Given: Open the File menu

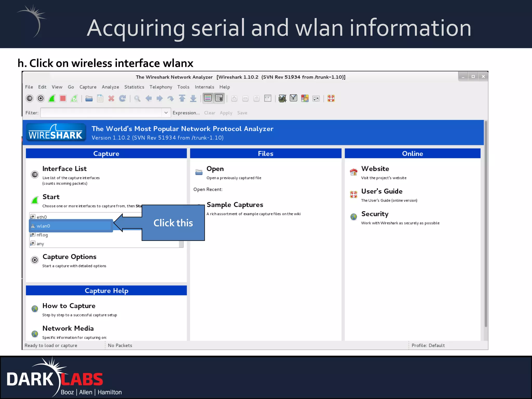Looking at the screenshot, I should 29,87.
